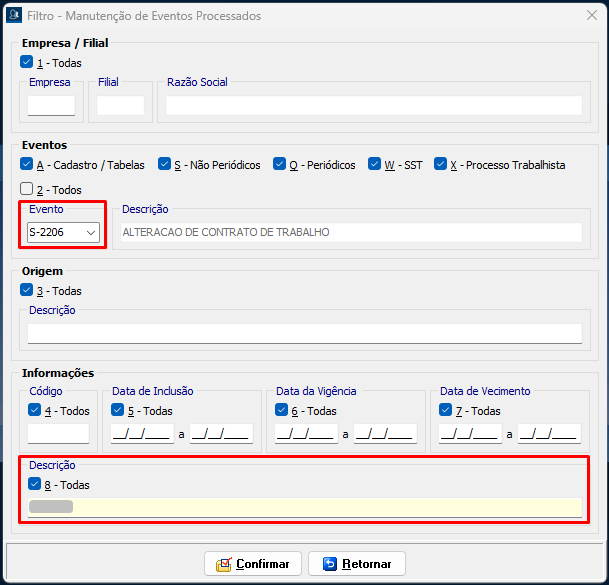Uncheck the '4 - Todos' Código checkbox
The width and height of the screenshot is (609, 585).
35,410
